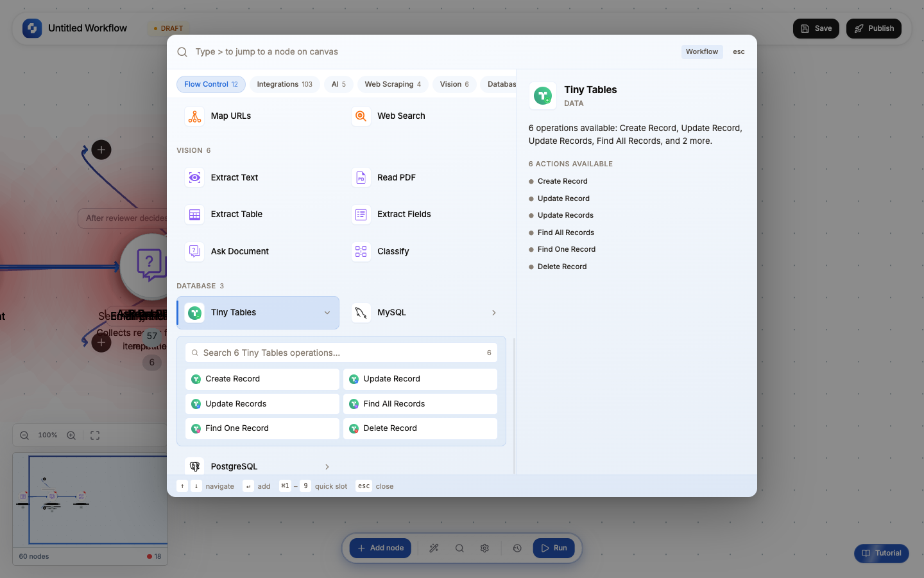
Task: Click the MySQL database icon
Action: pyautogui.click(x=361, y=313)
